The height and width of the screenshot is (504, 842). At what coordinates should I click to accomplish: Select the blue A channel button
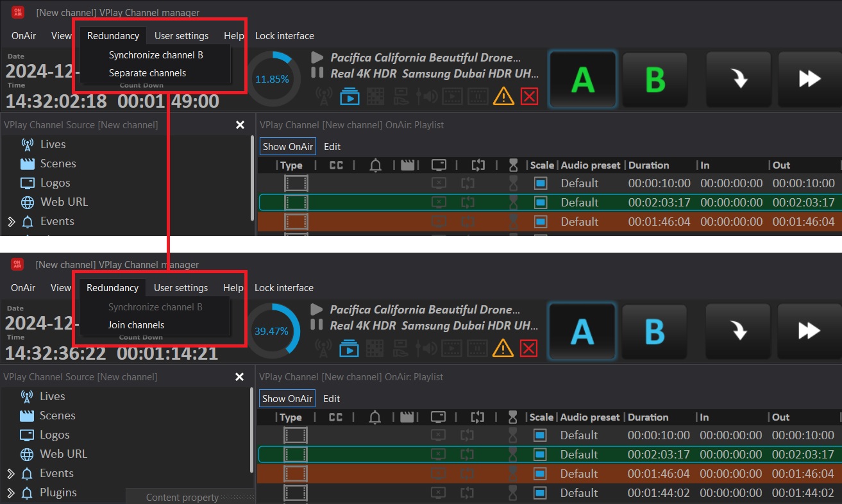click(582, 331)
